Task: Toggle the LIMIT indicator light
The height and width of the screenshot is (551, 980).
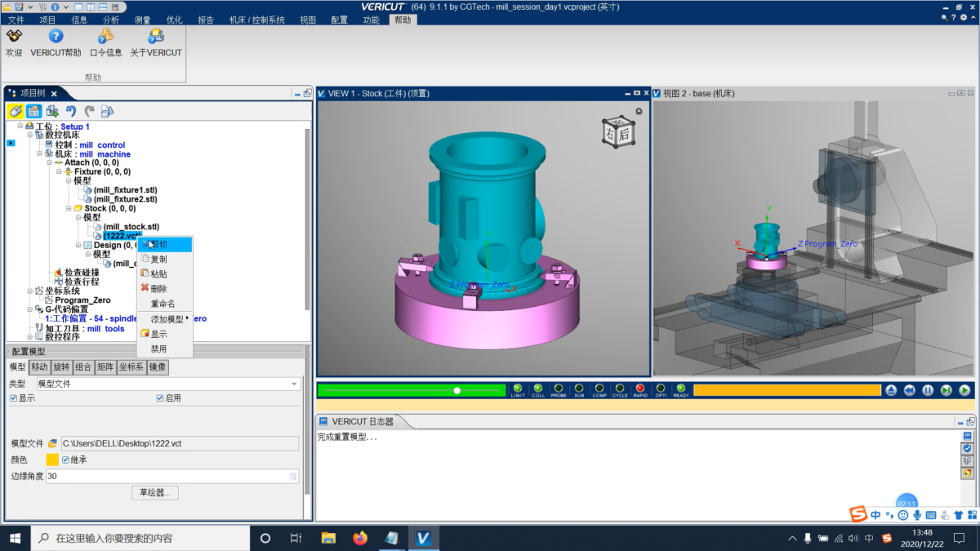Action: point(518,389)
